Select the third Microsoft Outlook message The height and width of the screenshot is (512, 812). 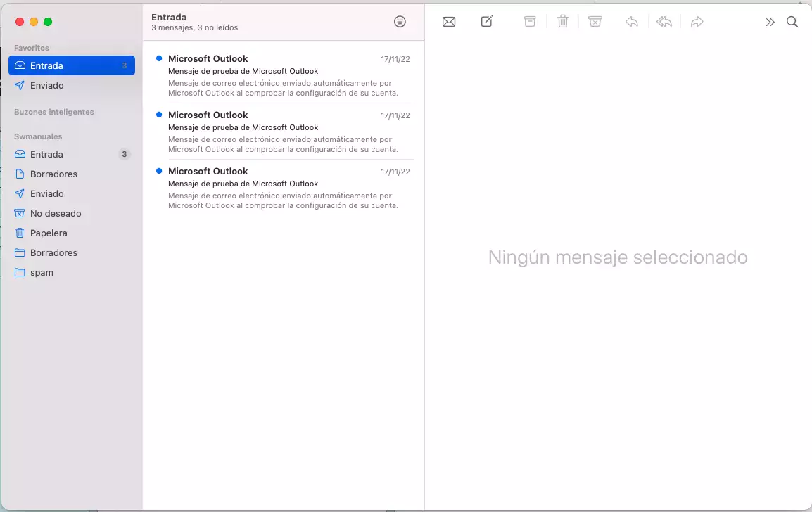point(284,188)
